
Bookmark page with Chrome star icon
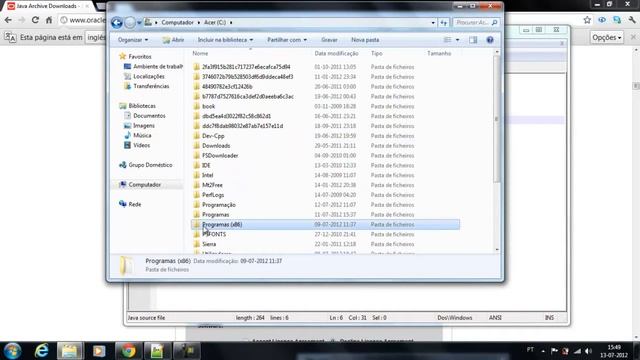pos(587,20)
